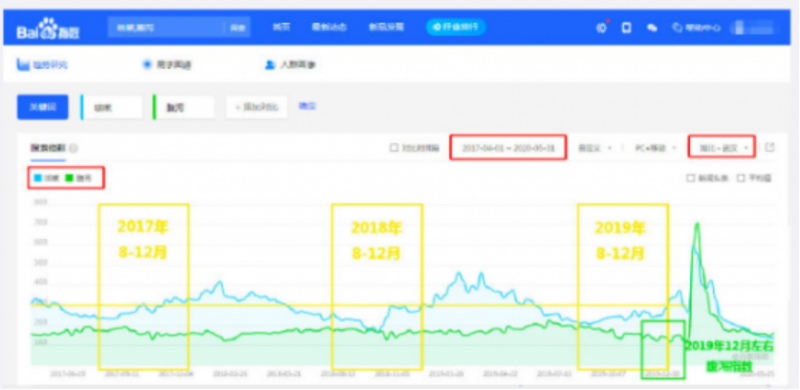The height and width of the screenshot is (390, 800).
Task: Toggle the green keyword legend swatch
Action: tap(69, 178)
